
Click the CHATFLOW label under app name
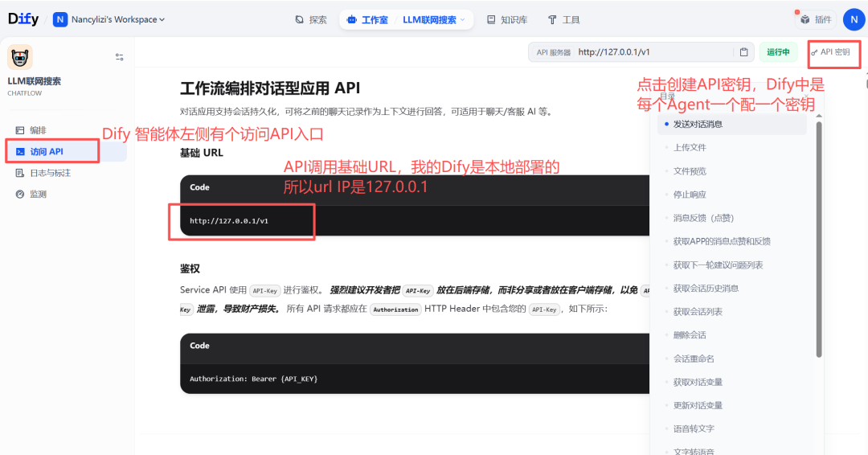[x=24, y=93]
